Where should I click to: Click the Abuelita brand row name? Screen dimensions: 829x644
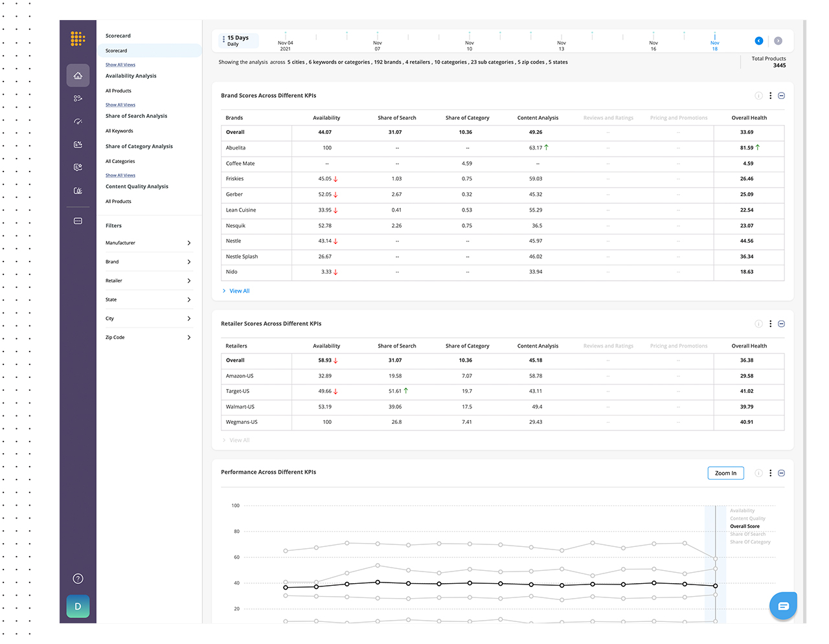point(236,148)
